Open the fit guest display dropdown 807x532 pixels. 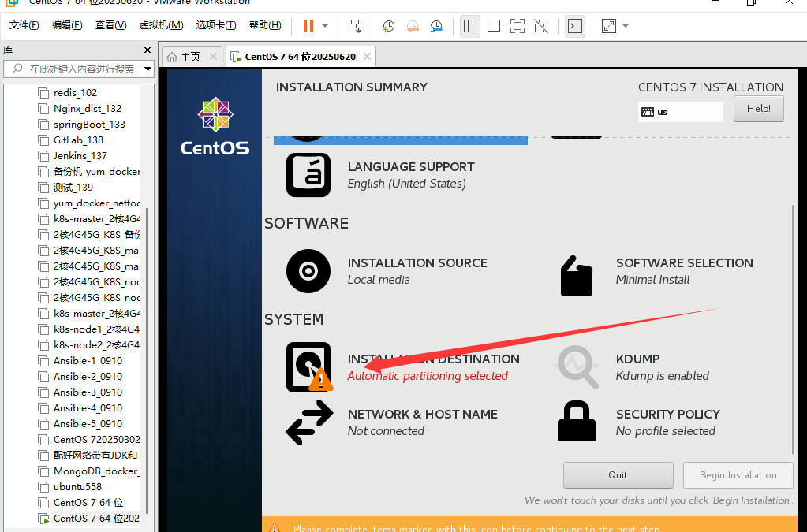coord(624,26)
